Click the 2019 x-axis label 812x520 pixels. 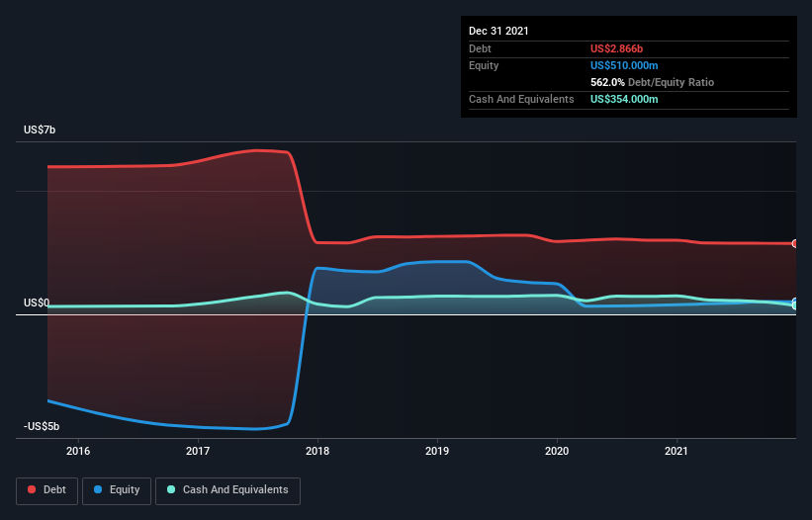[437, 451]
